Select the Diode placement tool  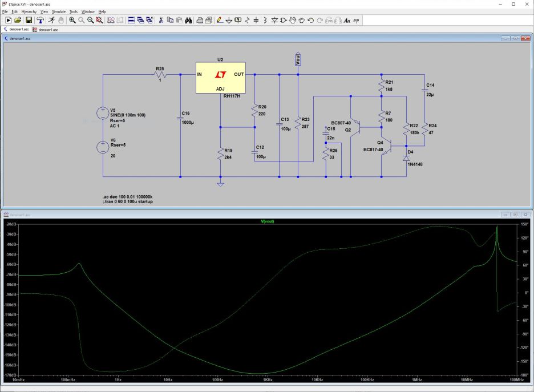274,21
